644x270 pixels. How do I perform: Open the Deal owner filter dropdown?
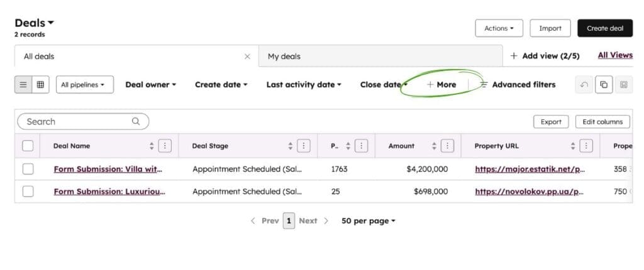[150, 85]
